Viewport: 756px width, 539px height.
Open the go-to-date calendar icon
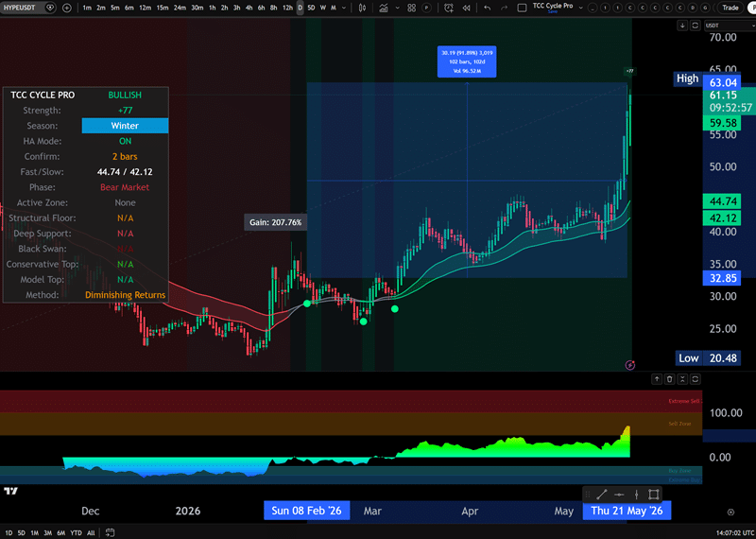click(x=110, y=532)
